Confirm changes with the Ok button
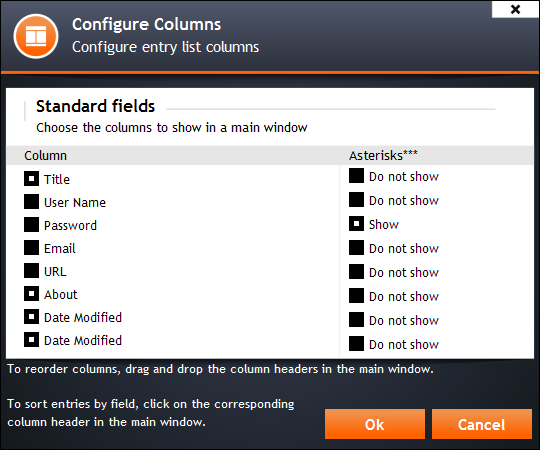This screenshot has height=450, width=540. point(375,424)
